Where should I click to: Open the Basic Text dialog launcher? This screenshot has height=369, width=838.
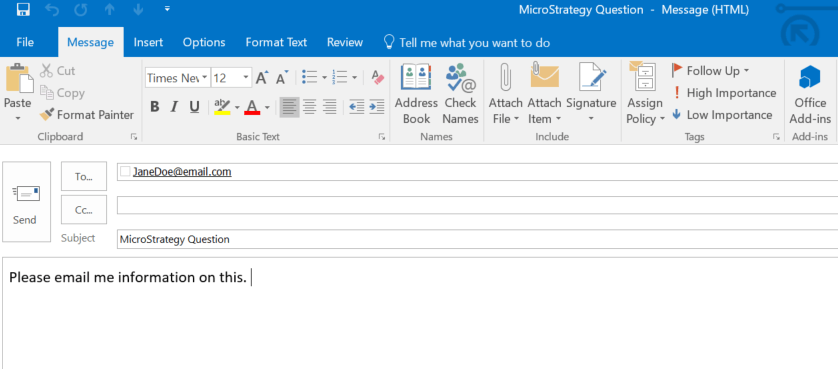382,137
